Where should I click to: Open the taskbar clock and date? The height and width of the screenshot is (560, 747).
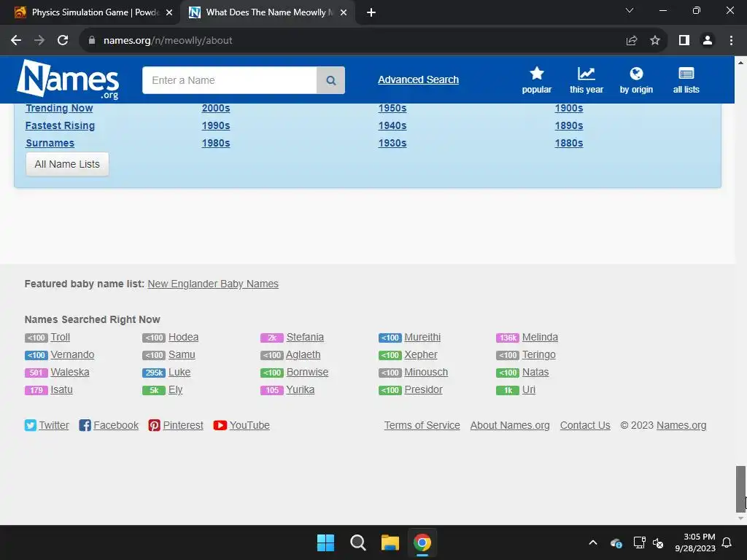[x=695, y=542]
